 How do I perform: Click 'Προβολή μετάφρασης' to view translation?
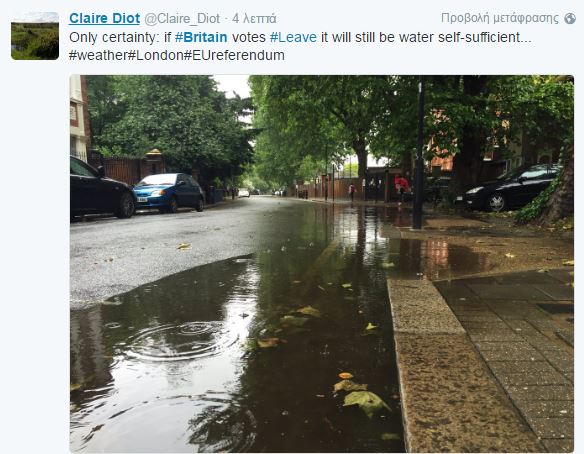pyautogui.click(x=500, y=18)
